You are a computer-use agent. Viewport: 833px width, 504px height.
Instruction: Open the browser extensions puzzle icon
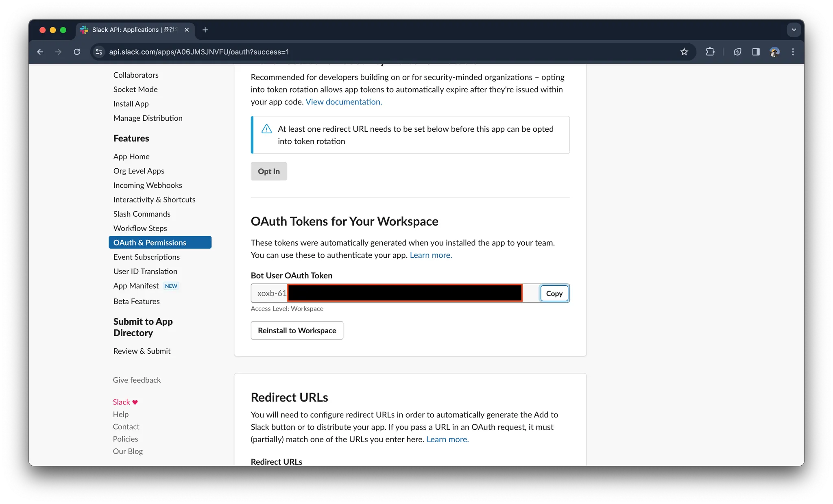click(x=710, y=52)
